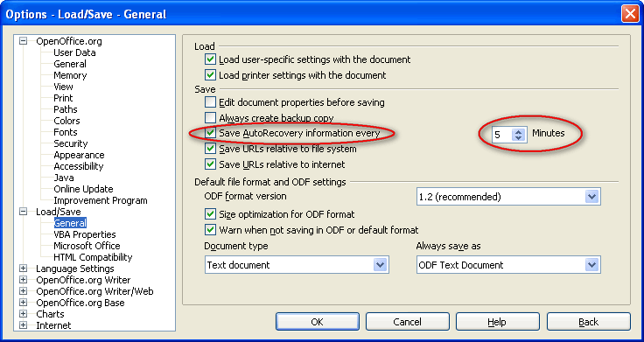Select General under OpenOffice.org
This screenshot has height=342, width=644.
70,64
